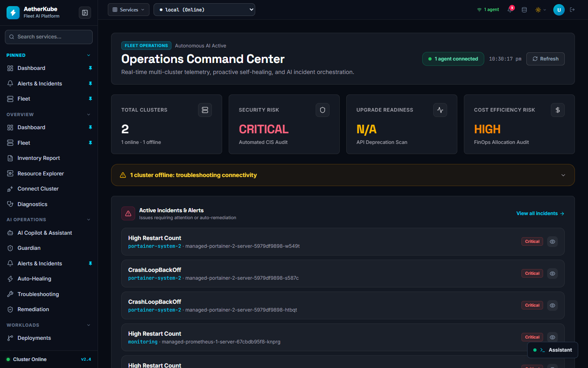The width and height of the screenshot is (588, 368).
Task: Click the AetherKube lightning logo
Action: [x=13, y=13]
